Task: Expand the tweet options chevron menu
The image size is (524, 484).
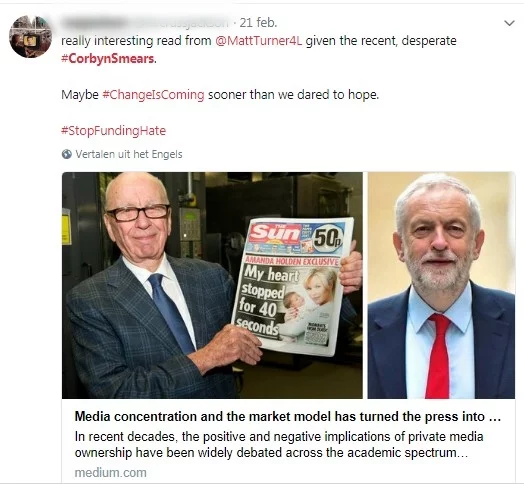Action: pos(509,23)
